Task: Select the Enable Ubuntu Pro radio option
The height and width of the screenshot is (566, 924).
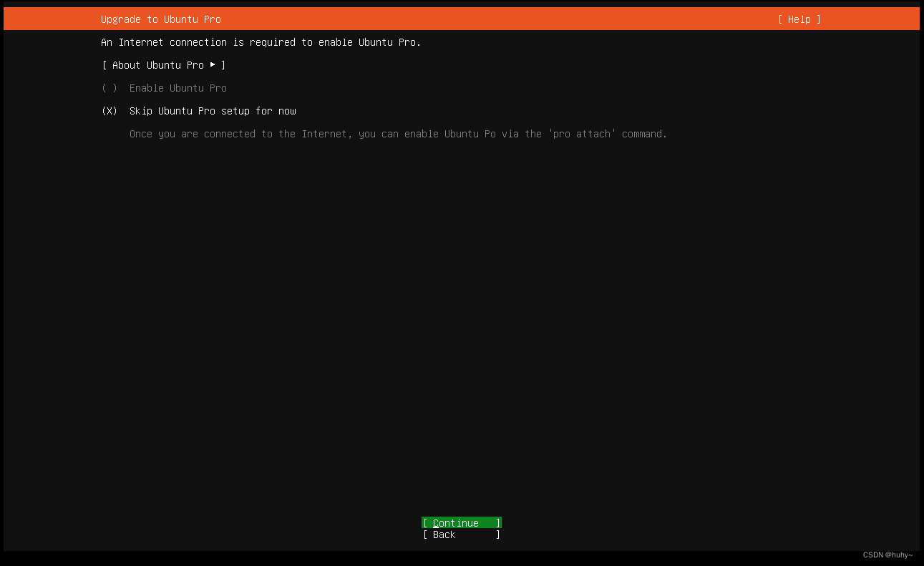Action: click(165, 88)
